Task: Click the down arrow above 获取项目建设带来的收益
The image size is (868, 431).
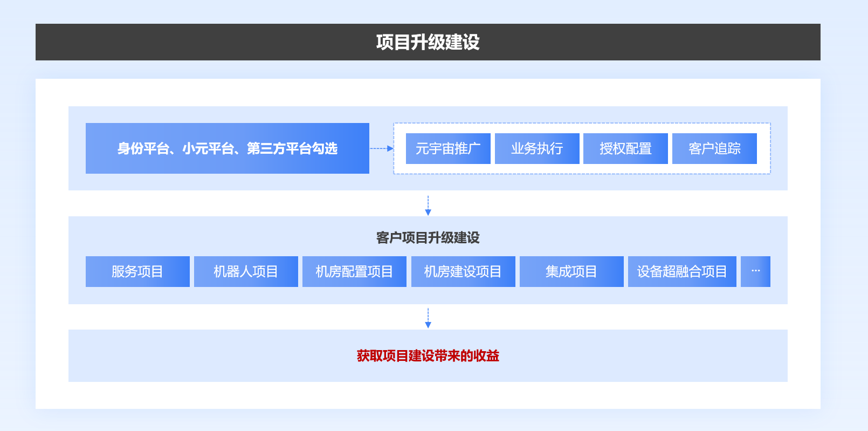Action: coord(428,318)
